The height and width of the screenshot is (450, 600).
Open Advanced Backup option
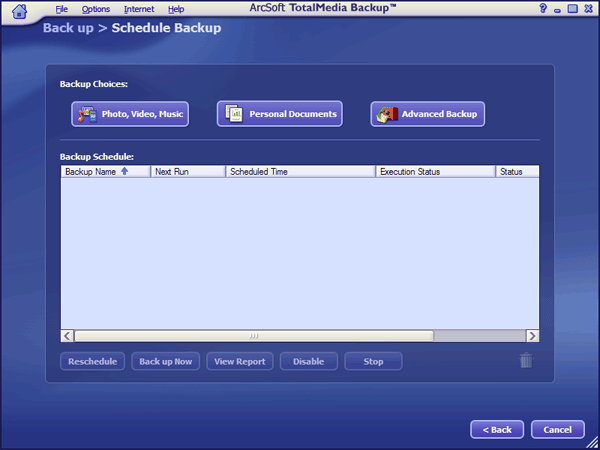tap(428, 115)
